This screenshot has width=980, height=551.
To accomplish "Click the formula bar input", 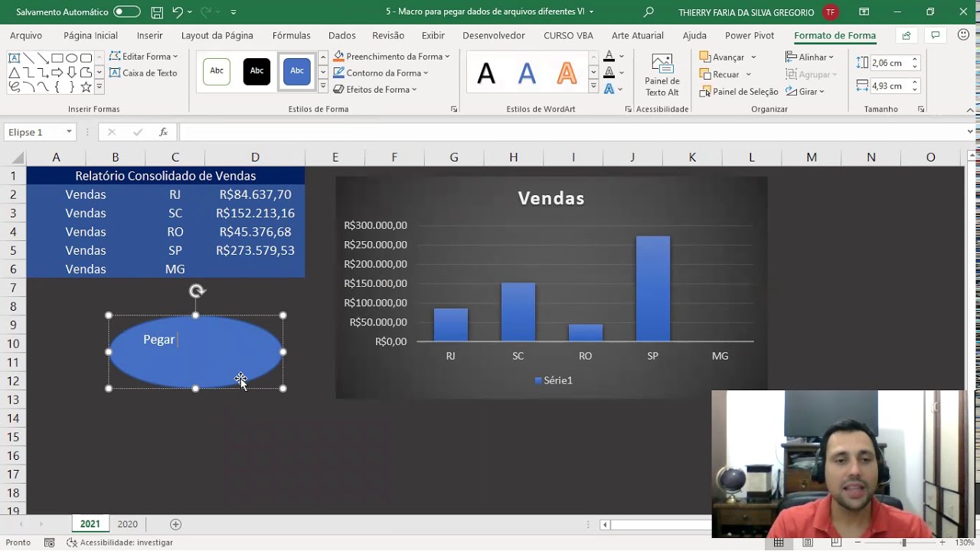I will tap(571, 132).
